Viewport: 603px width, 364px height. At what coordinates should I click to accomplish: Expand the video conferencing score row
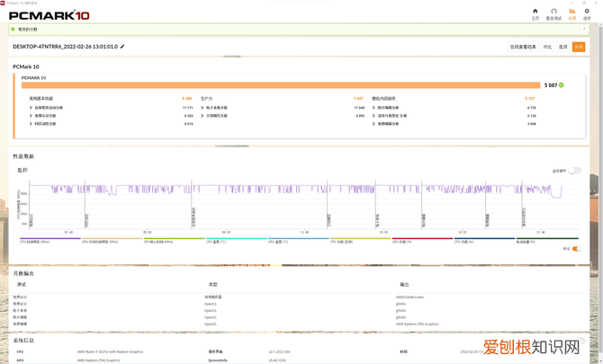pyautogui.click(x=31, y=116)
